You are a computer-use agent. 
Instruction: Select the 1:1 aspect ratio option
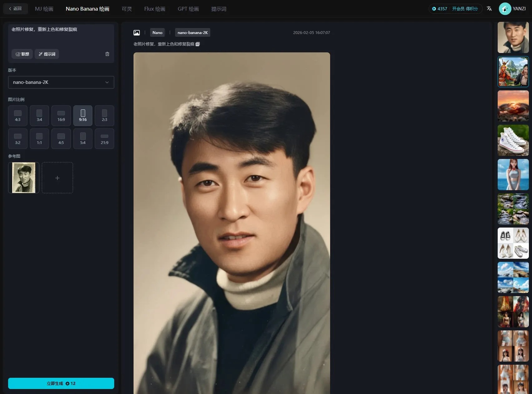click(39, 139)
